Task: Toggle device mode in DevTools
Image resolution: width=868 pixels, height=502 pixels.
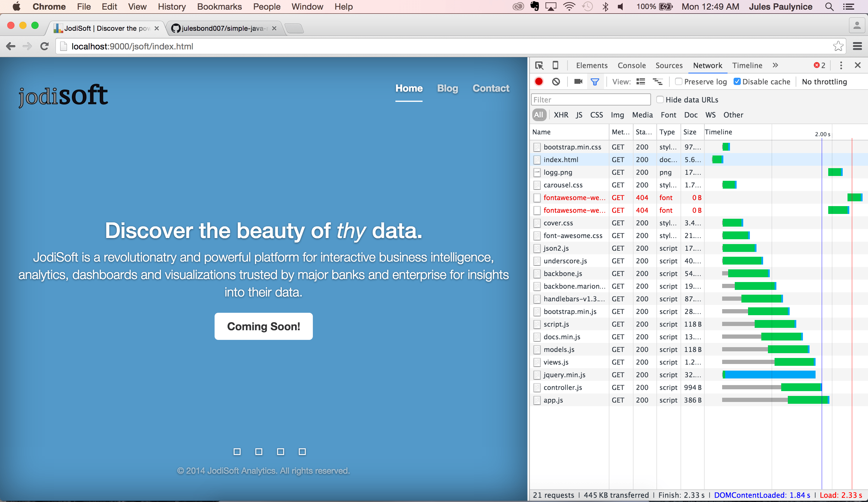Action: (555, 65)
